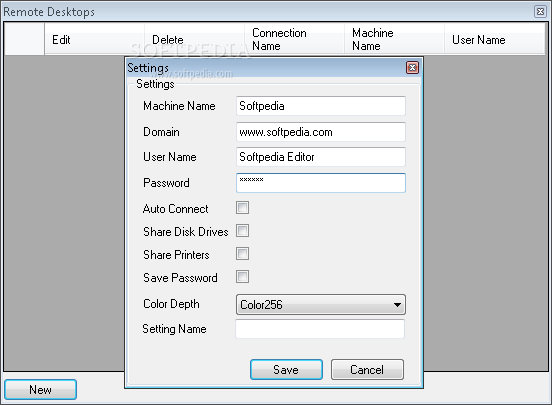Click the Share Printers label
This screenshot has height=405, width=552.
[176, 255]
